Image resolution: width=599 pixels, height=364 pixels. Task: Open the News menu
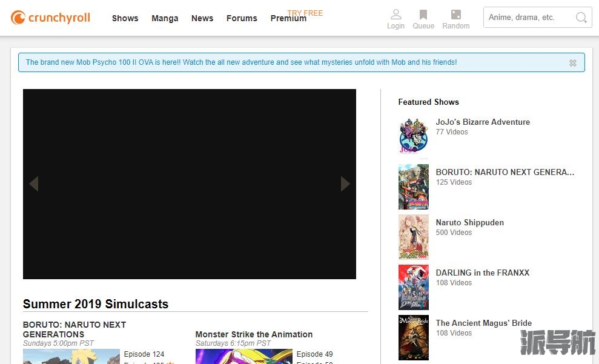click(202, 18)
